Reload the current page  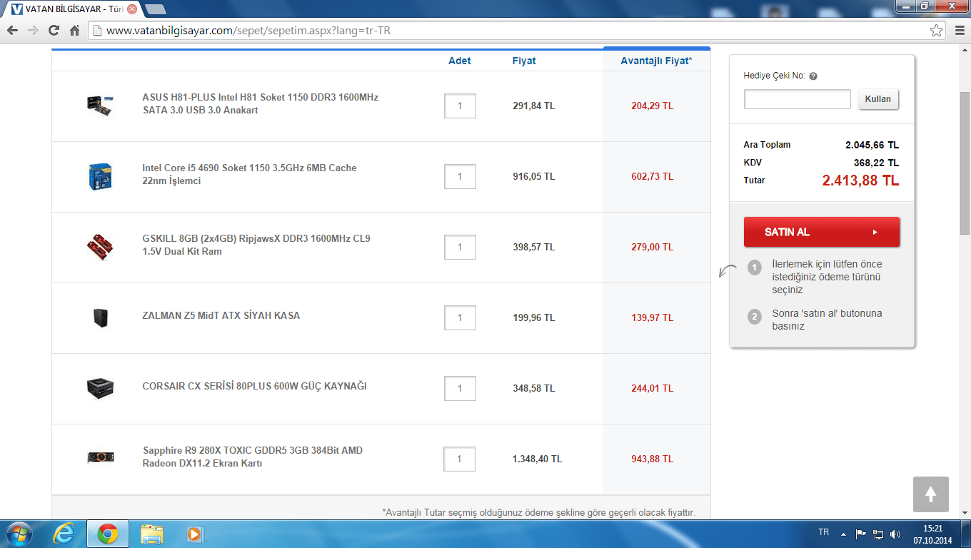(54, 31)
